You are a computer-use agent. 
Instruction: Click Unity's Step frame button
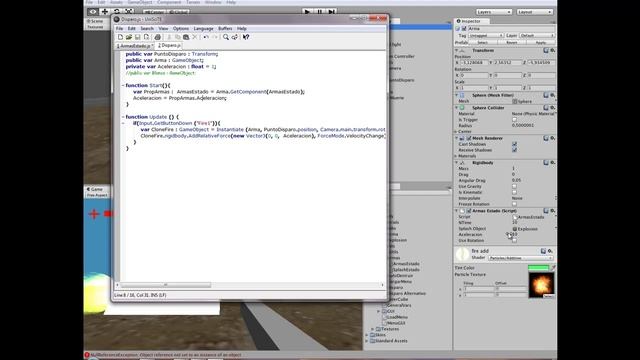point(331,12)
